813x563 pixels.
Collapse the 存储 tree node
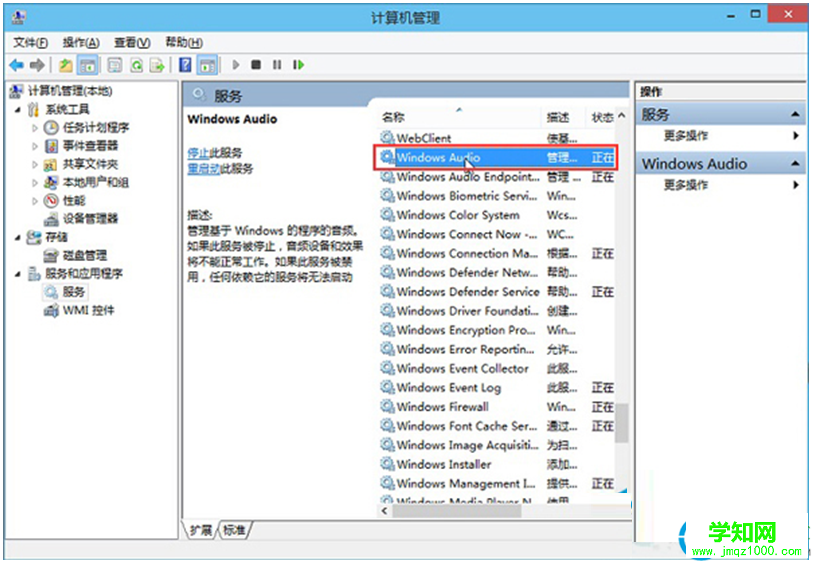point(18,237)
